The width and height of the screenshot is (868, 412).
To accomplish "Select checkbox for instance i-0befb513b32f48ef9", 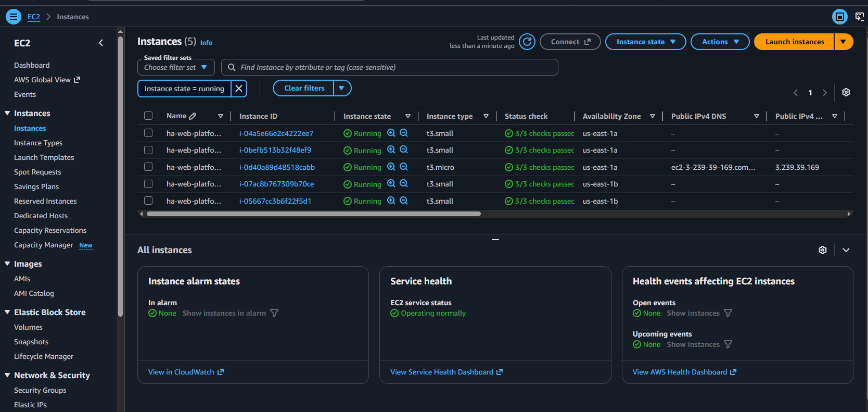I will pyautogui.click(x=148, y=150).
